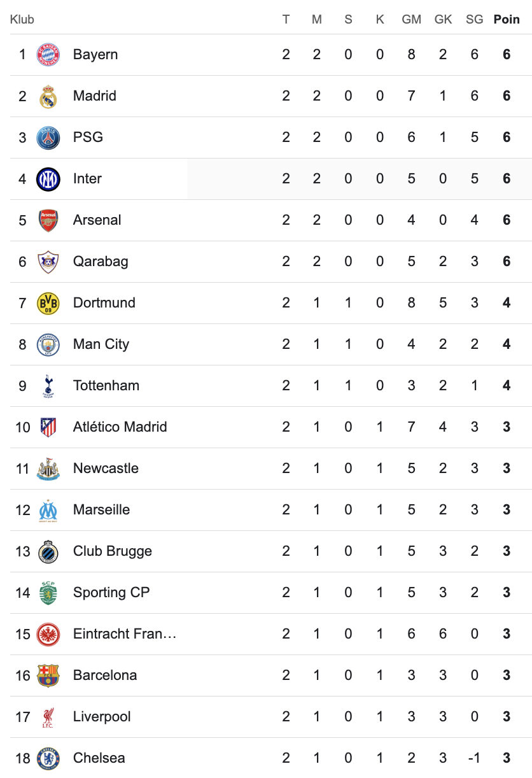Click the Chelsea club logo

point(48,758)
